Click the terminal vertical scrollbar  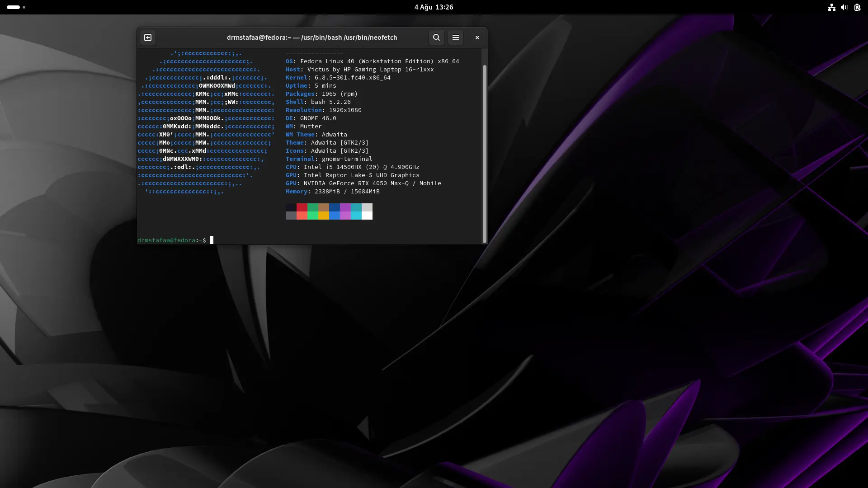point(484,154)
